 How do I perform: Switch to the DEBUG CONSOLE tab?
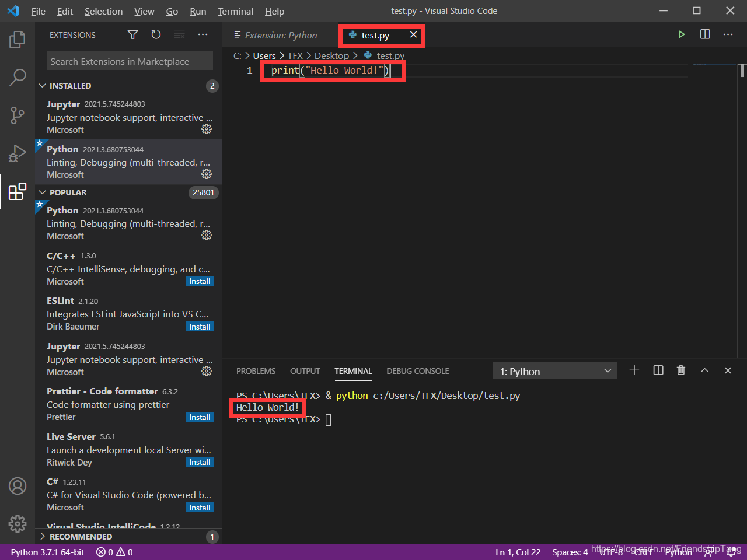pyautogui.click(x=417, y=370)
